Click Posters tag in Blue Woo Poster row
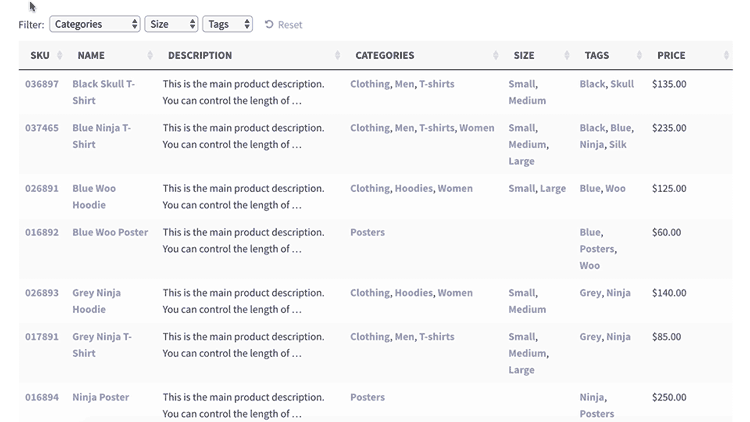Image resolution: width=750 pixels, height=422 pixels. click(x=597, y=249)
